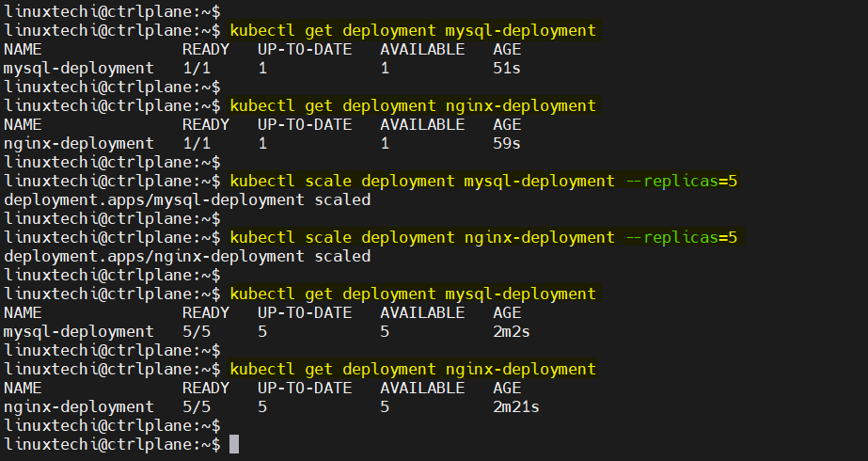868x461 pixels.
Task: Click the AVAILABLE value 5 in the 2m21s row
Action: [385, 407]
